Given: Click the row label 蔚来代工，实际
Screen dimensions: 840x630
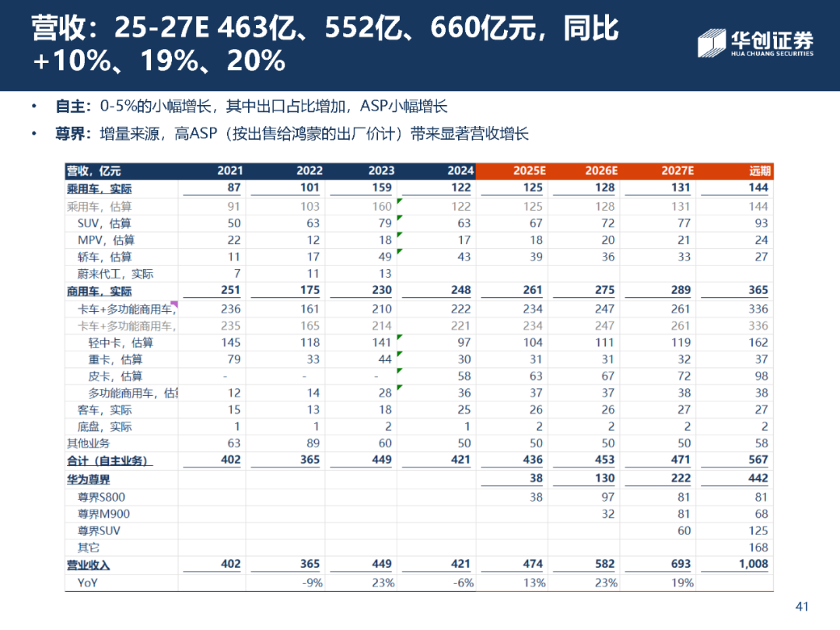Looking at the screenshot, I should pos(115,274).
